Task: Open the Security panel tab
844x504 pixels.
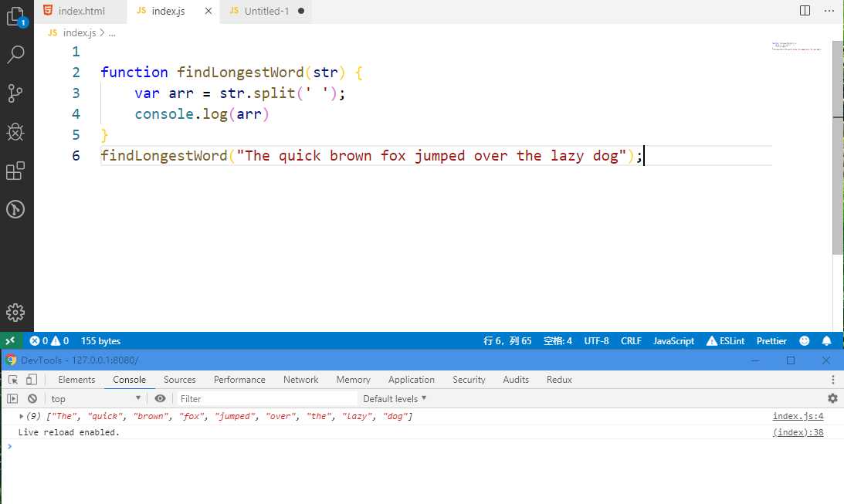Action: coord(469,380)
